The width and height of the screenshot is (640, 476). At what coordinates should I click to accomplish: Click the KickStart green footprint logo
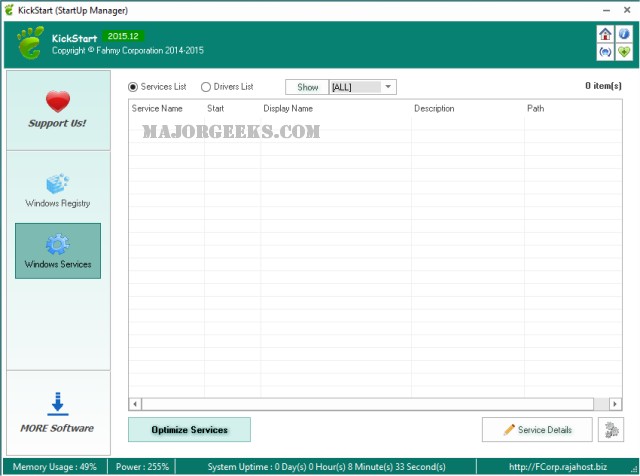coord(30,43)
